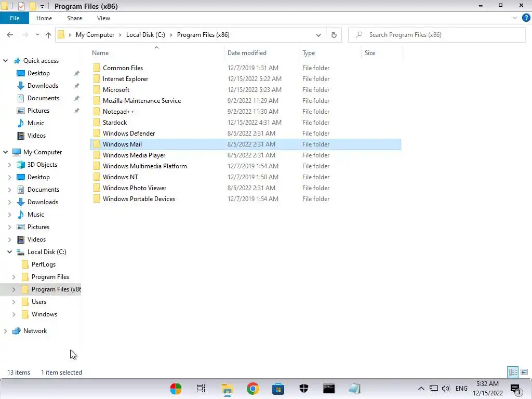Expand the ribbon with the chevron
This screenshot has width=532, height=399.
point(515,18)
